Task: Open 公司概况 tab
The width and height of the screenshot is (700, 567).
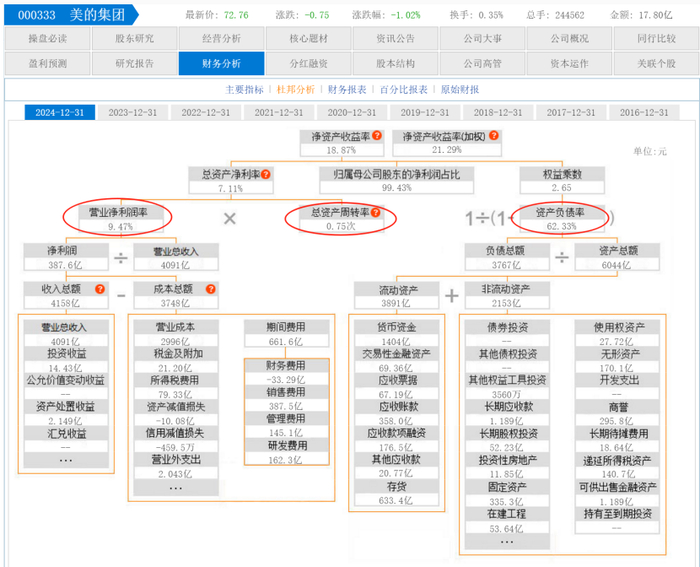Action: (x=570, y=38)
